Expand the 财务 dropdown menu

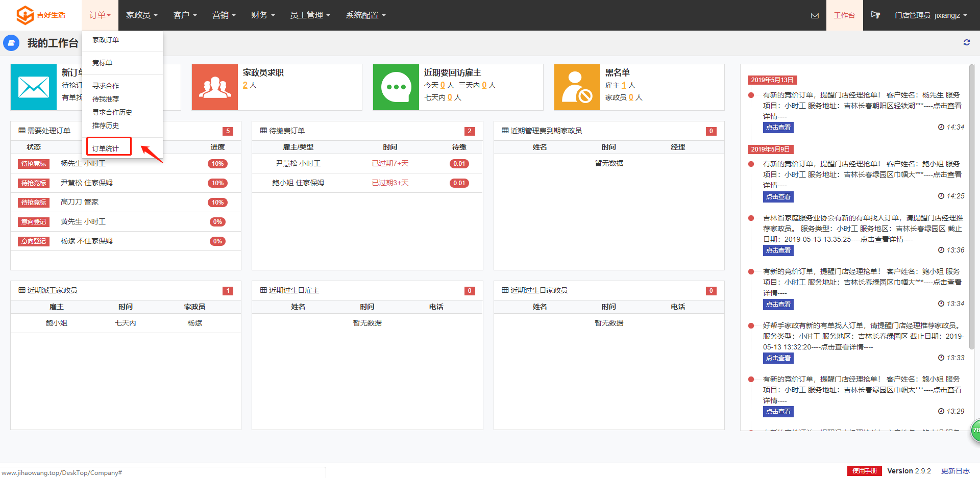(x=263, y=15)
